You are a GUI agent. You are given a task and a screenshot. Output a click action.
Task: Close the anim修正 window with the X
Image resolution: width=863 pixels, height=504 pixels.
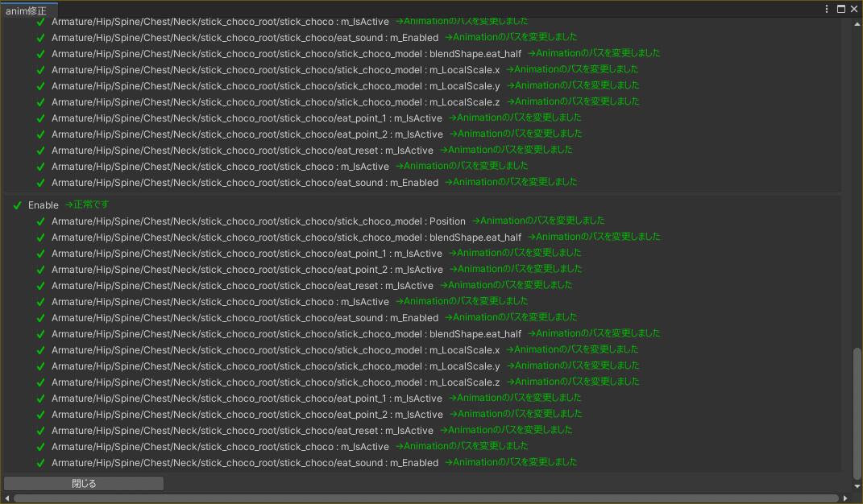click(x=854, y=9)
